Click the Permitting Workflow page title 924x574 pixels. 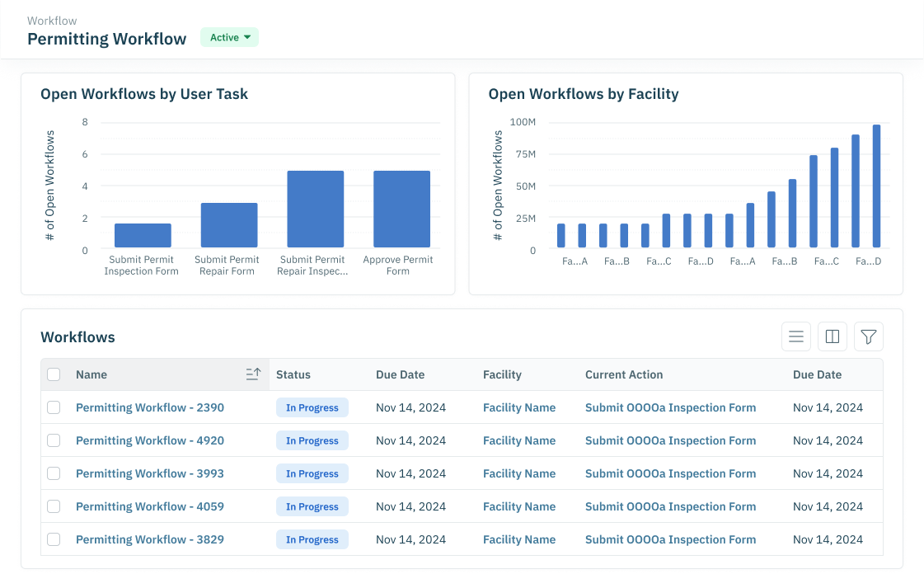click(106, 39)
